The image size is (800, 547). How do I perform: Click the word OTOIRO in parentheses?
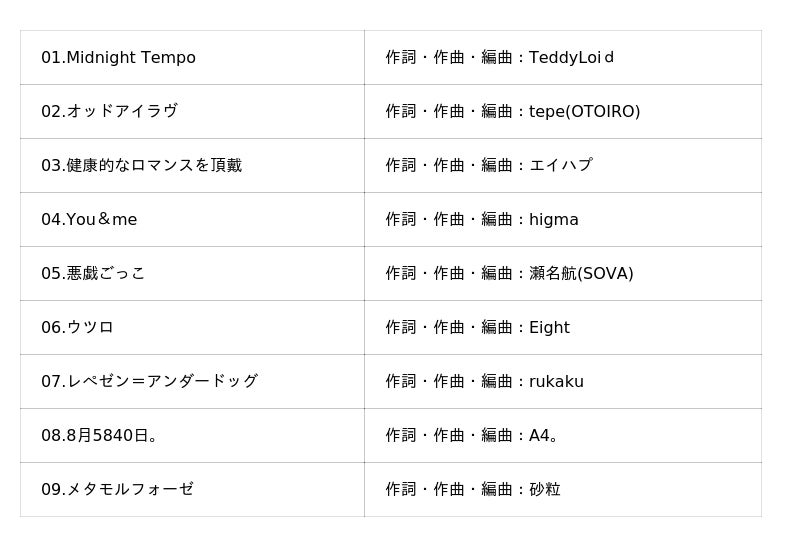[603, 112]
